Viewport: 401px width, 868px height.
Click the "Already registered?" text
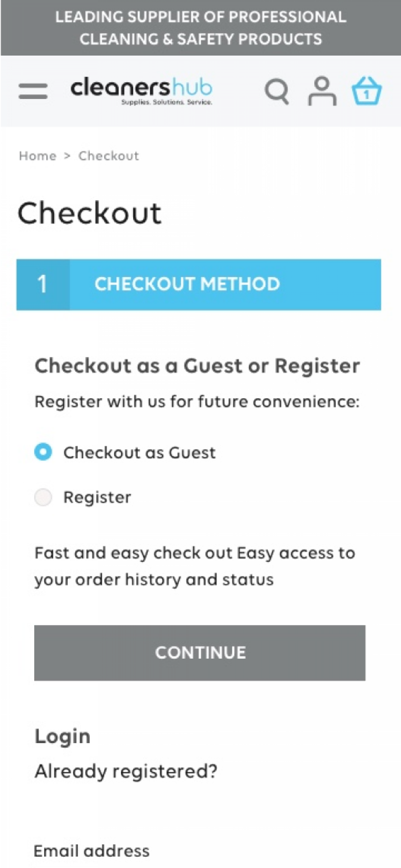126,771
